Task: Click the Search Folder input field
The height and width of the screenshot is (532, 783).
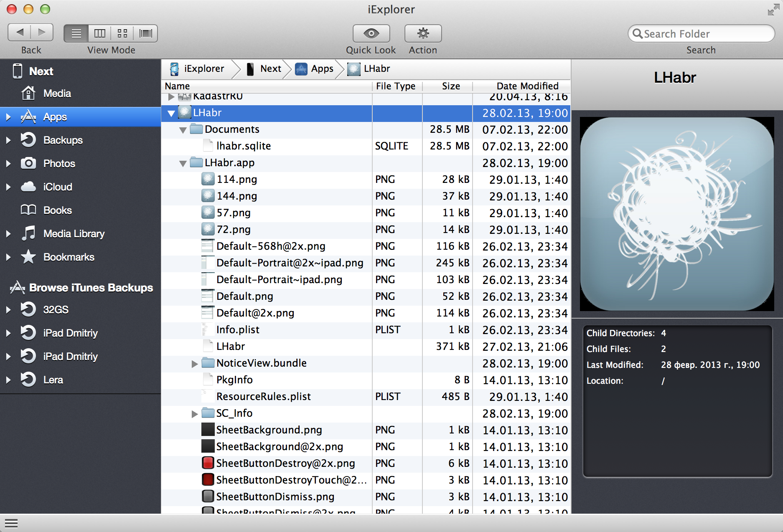Action: coord(701,33)
